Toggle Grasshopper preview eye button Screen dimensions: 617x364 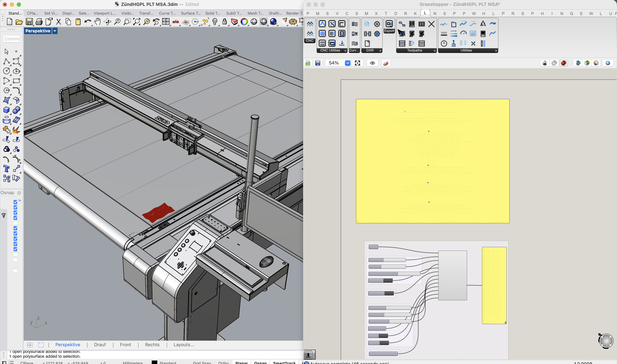click(372, 63)
